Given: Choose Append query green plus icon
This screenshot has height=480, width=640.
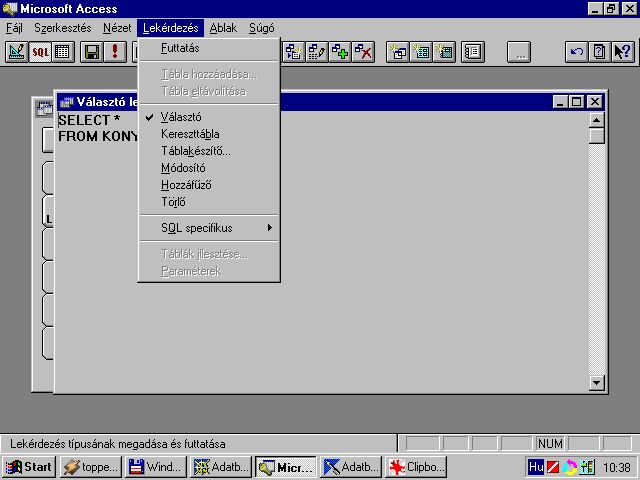Looking at the screenshot, I should [x=340, y=52].
